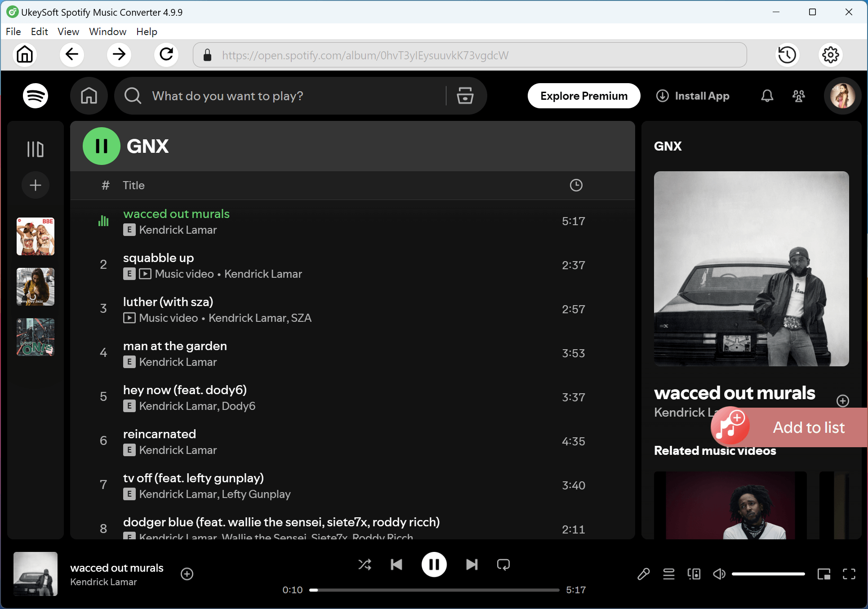Click the Explore Premium button
Image resolution: width=868 pixels, height=609 pixels.
click(x=583, y=96)
